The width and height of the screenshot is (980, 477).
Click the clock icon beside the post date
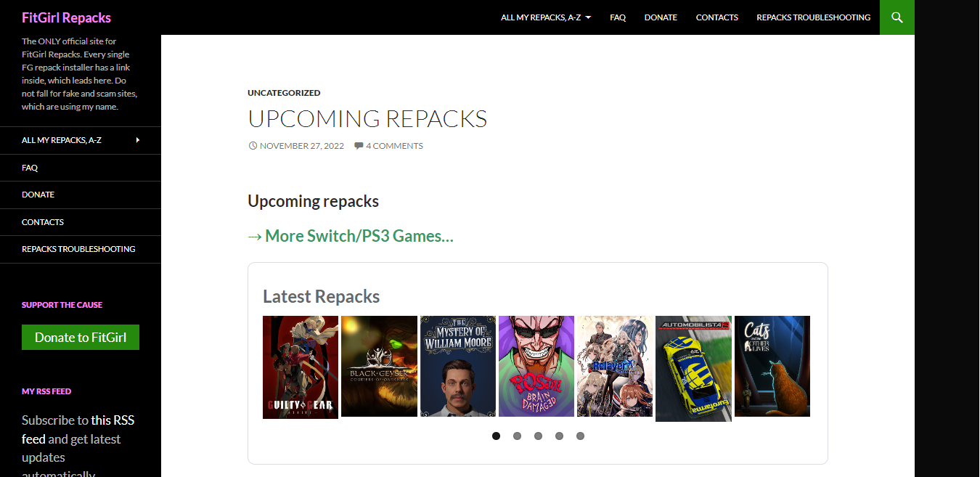[253, 146]
